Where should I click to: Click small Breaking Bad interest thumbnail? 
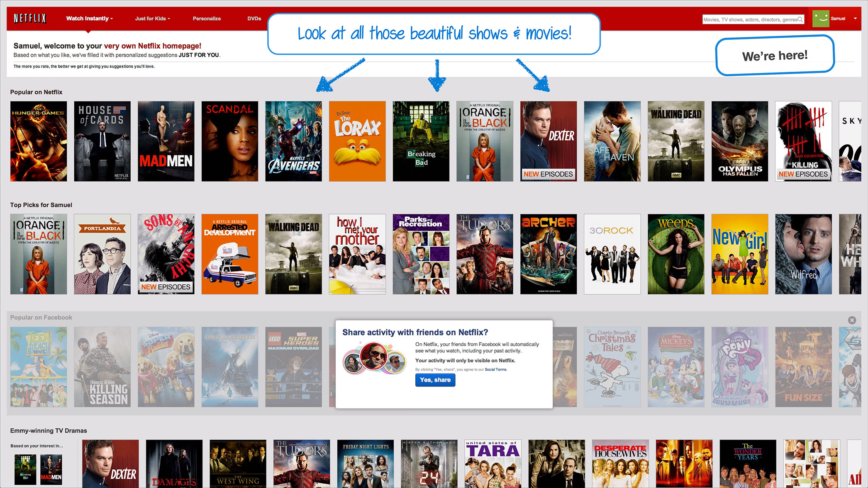[x=25, y=469]
